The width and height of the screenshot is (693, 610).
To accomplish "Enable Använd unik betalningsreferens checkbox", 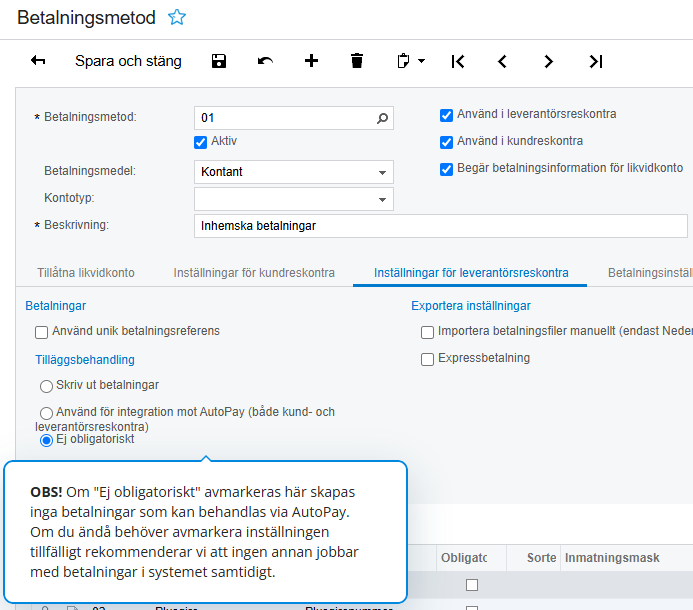I will (42, 332).
